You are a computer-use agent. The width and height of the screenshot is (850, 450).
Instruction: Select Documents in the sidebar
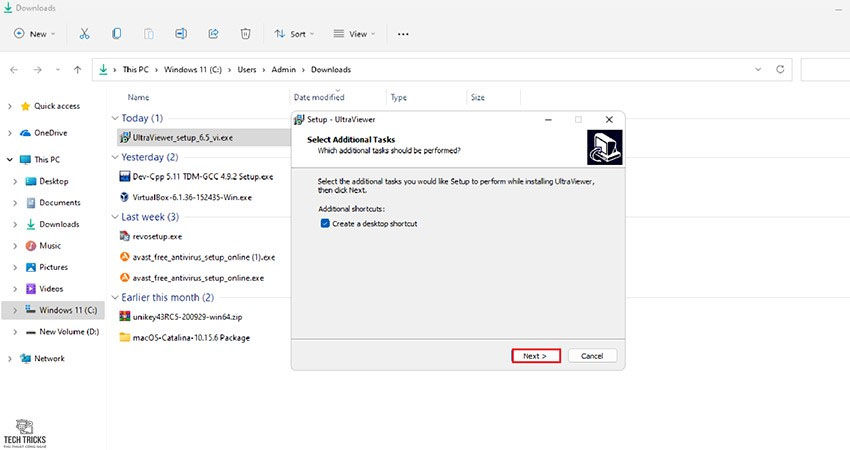pyautogui.click(x=60, y=203)
